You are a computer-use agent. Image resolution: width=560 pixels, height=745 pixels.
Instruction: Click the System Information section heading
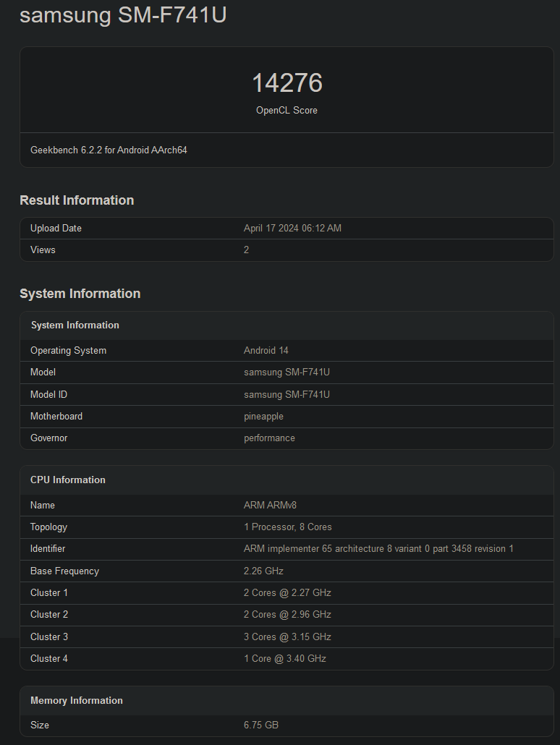(80, 294)
